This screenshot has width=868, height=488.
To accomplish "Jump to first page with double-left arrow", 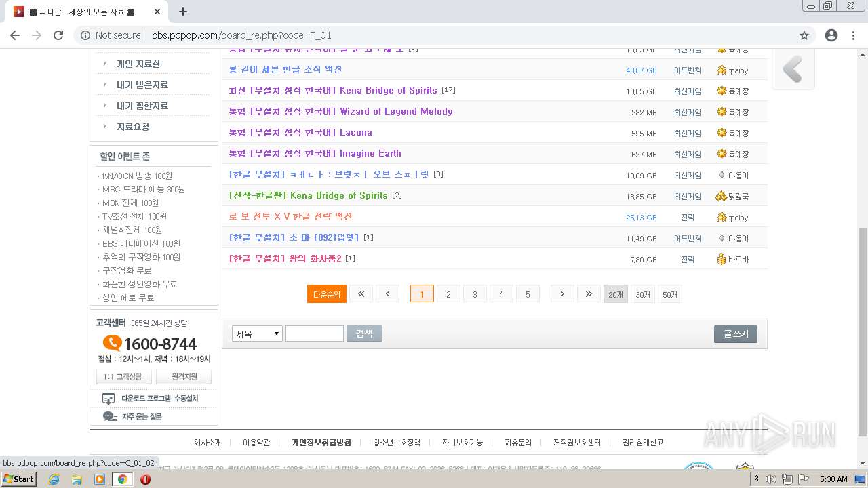I will (361, 293).
